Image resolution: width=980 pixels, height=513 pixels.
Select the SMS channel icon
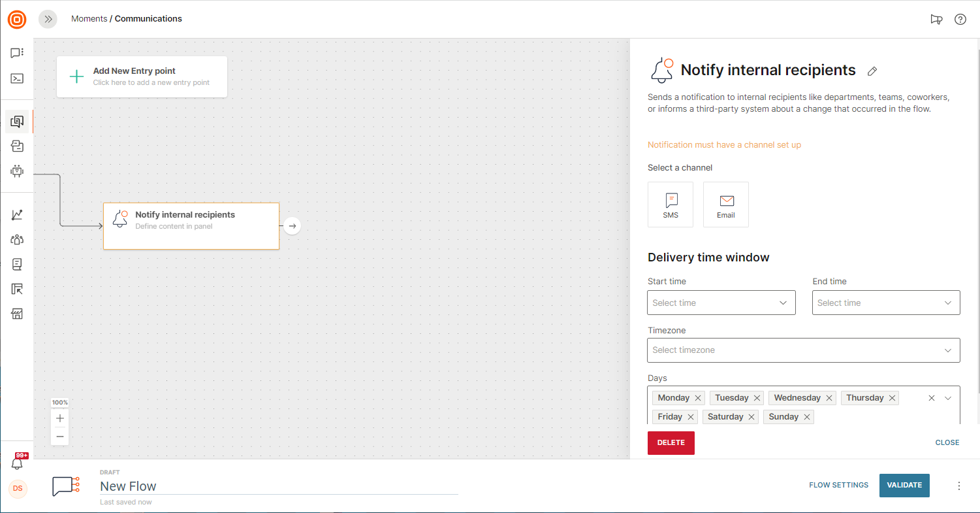[671, 205]
